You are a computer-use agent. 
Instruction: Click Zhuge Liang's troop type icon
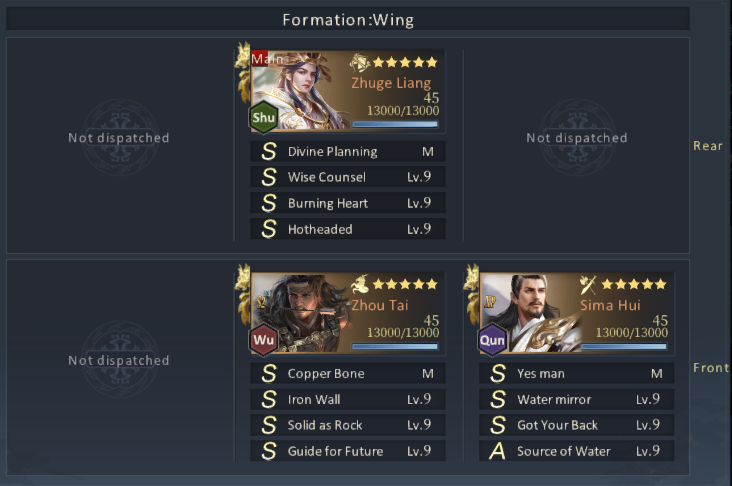tap(359, 62)
